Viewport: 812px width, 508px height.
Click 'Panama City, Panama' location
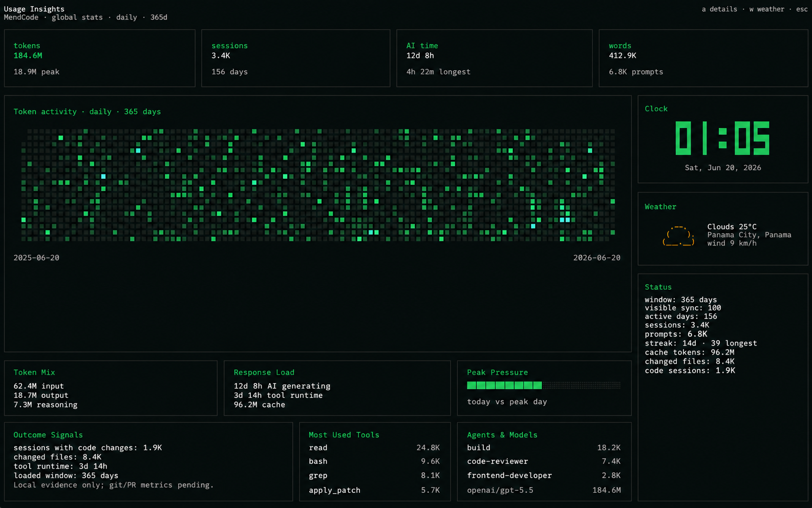click(749, 235)
